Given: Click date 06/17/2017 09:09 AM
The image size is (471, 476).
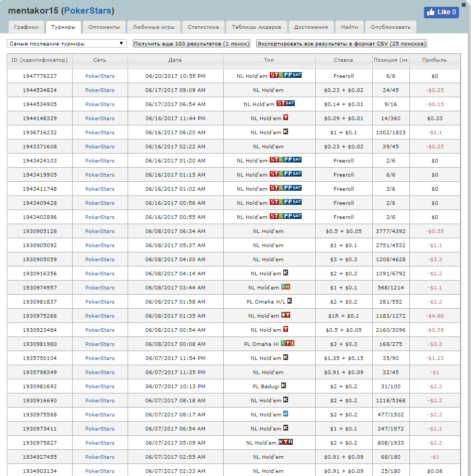Looking at the screenshot, I should pyautogui.click(x=175, y=90).
